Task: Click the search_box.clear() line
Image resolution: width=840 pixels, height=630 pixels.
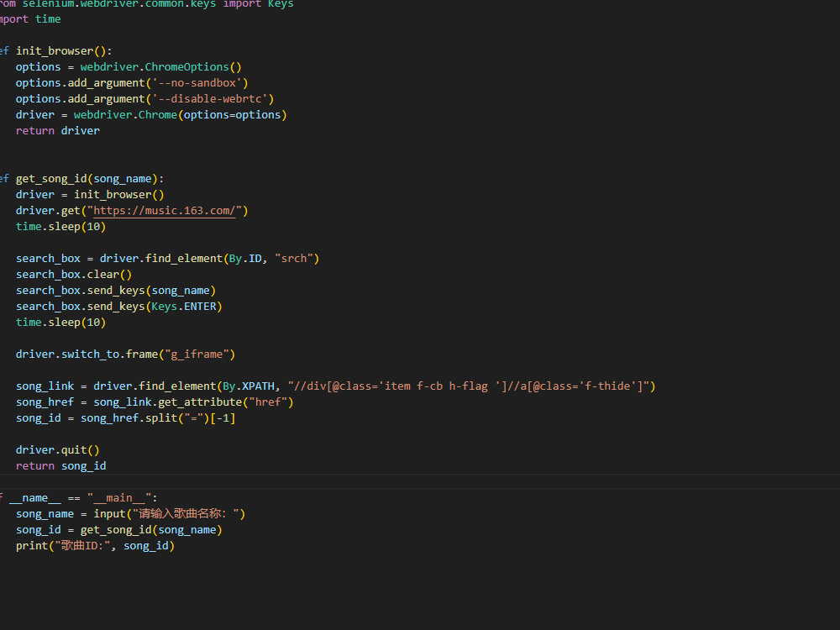Action: tap(74, 275)
